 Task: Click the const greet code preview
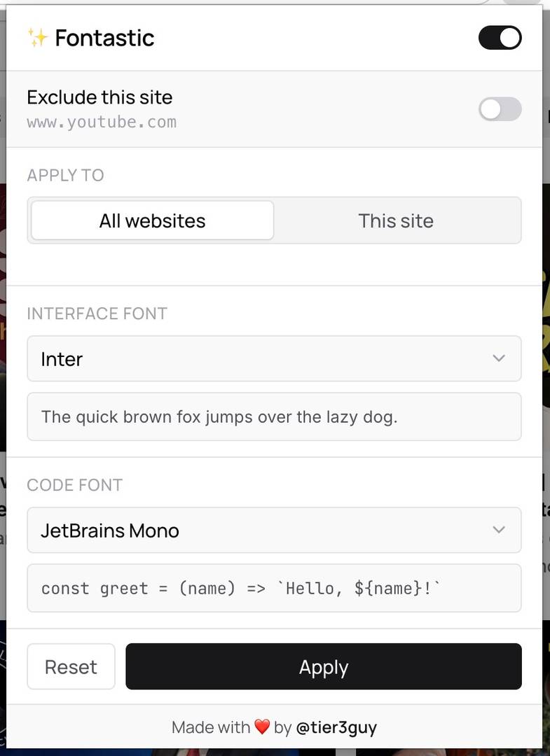point(241,588)
